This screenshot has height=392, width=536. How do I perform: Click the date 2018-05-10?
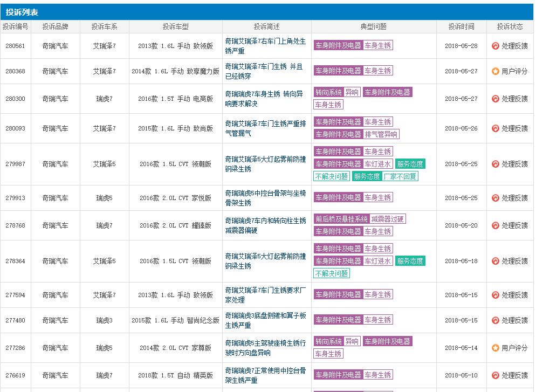461,375
